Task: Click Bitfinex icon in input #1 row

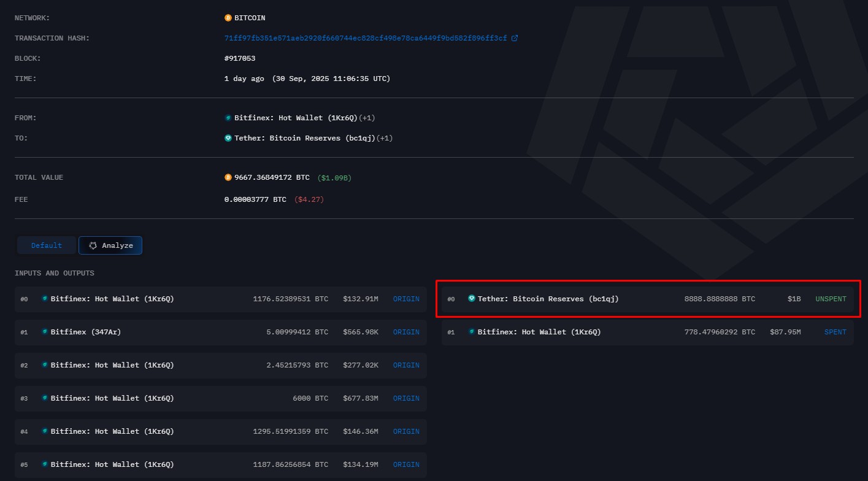Action: click(x=44, y=332)
